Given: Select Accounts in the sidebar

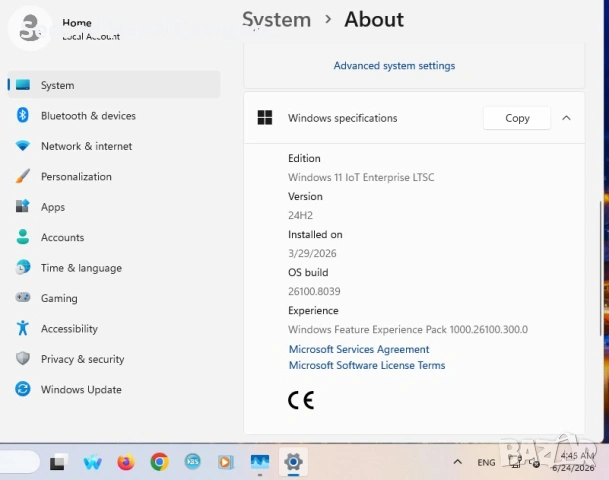Looking at the screenshot, I should click(x=114, y=237).
